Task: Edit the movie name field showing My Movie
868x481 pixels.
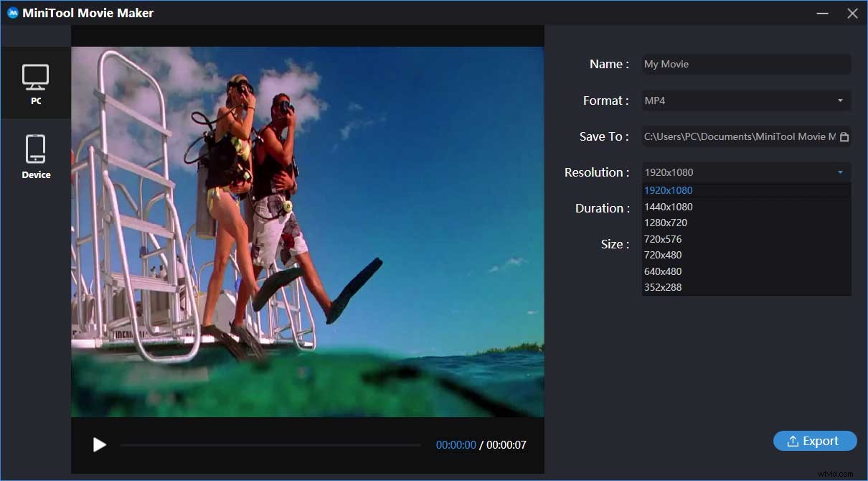Action: [x=746, y=64]
